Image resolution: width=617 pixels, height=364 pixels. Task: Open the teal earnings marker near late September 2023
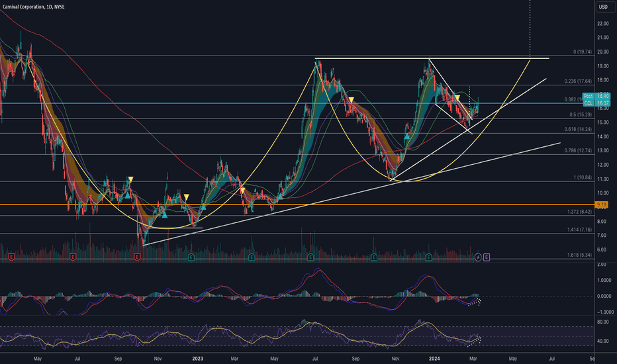(x=374, y=257)
